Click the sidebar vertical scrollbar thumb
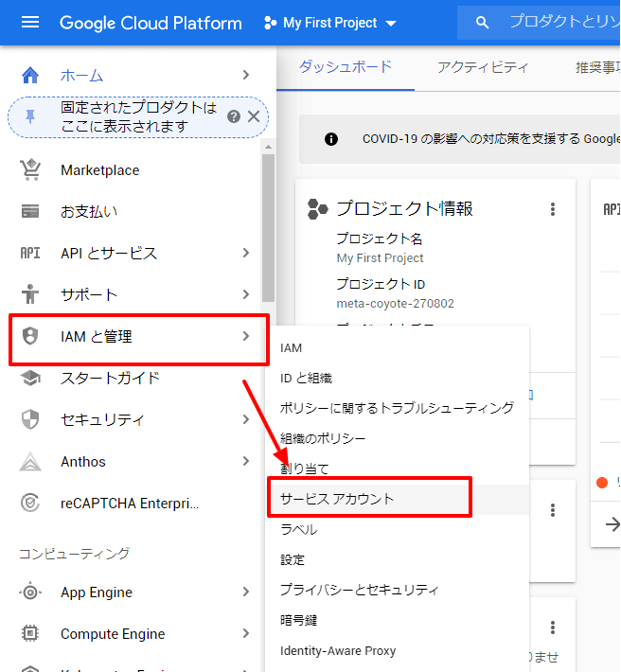Viewport: 621px width, 672px height. (268, 228)
